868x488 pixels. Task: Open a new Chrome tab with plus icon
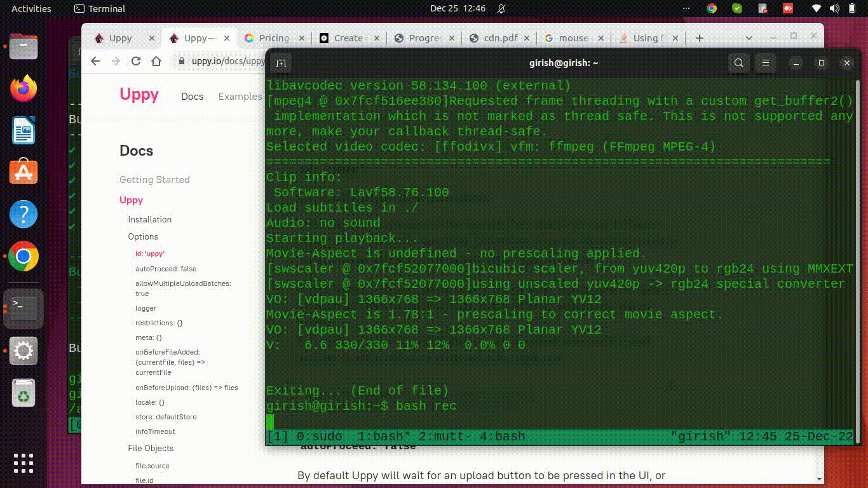[700, 38]
